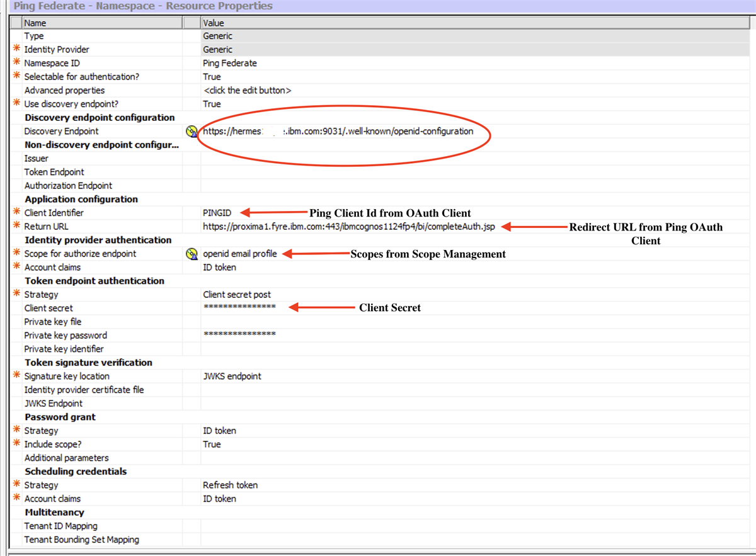Click the Generic value of Identity Provider

(217, 50)
